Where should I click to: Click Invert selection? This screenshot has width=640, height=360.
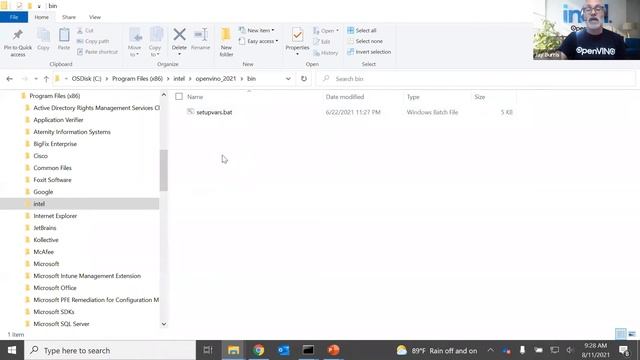369,52
